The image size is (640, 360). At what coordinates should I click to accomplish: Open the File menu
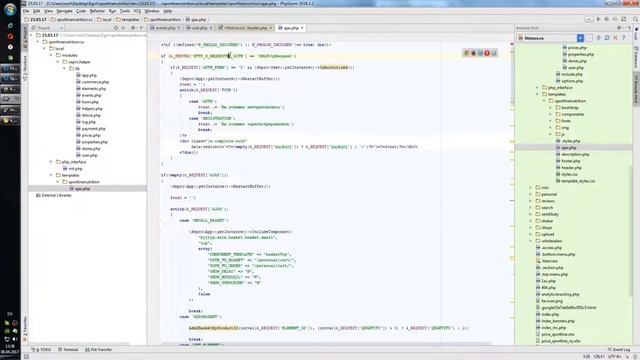[26, 11]
